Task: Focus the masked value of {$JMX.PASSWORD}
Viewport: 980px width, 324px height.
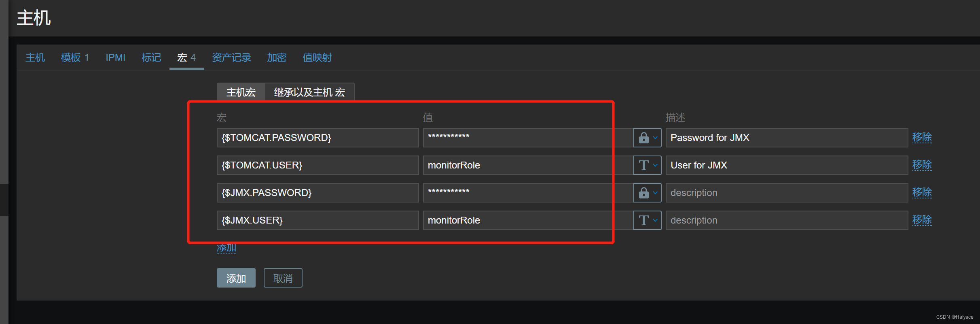Action: (x=528, y=193)
